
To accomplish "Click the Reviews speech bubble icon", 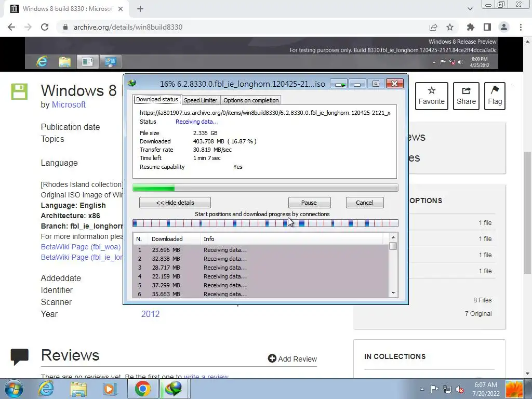I will click(19, 356).
